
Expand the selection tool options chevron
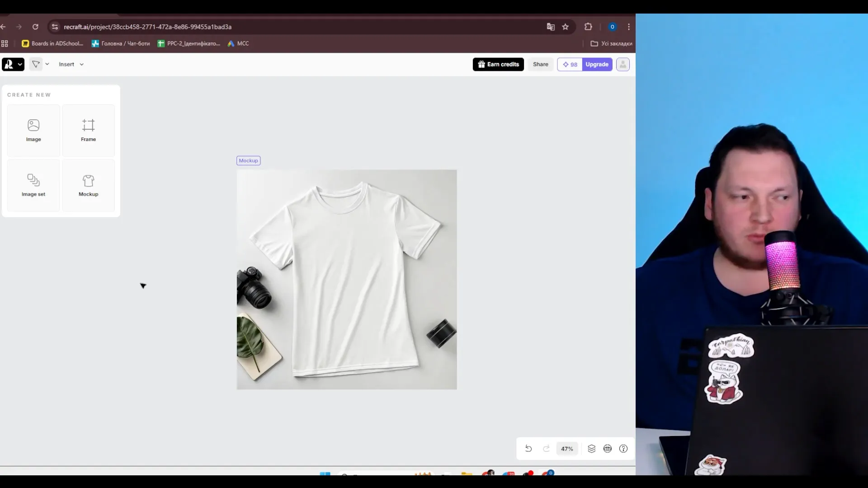click(x=47, y=64)
